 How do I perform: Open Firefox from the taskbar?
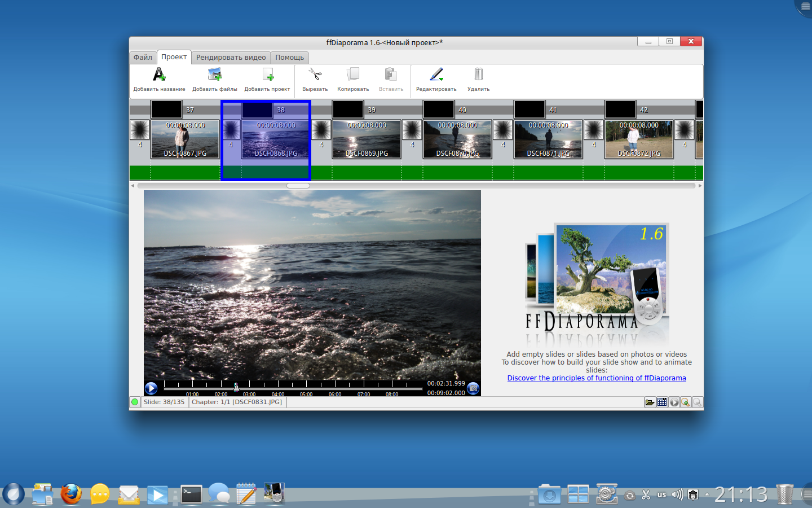point(71,494)
